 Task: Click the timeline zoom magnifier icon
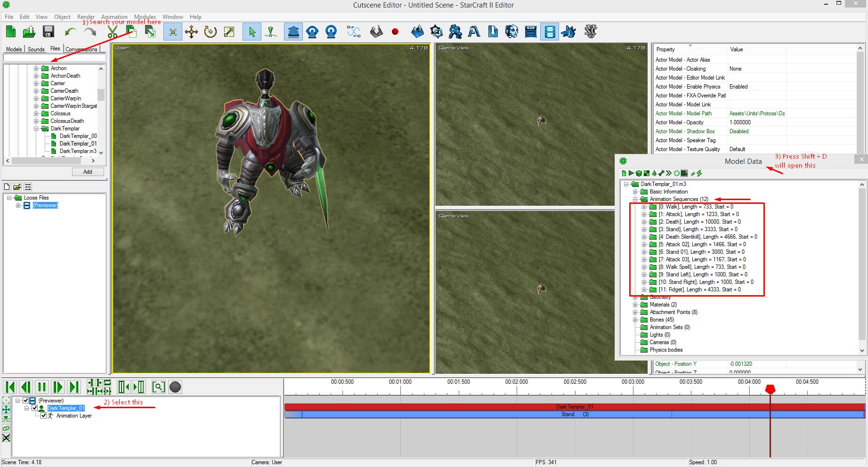point(159,387)
